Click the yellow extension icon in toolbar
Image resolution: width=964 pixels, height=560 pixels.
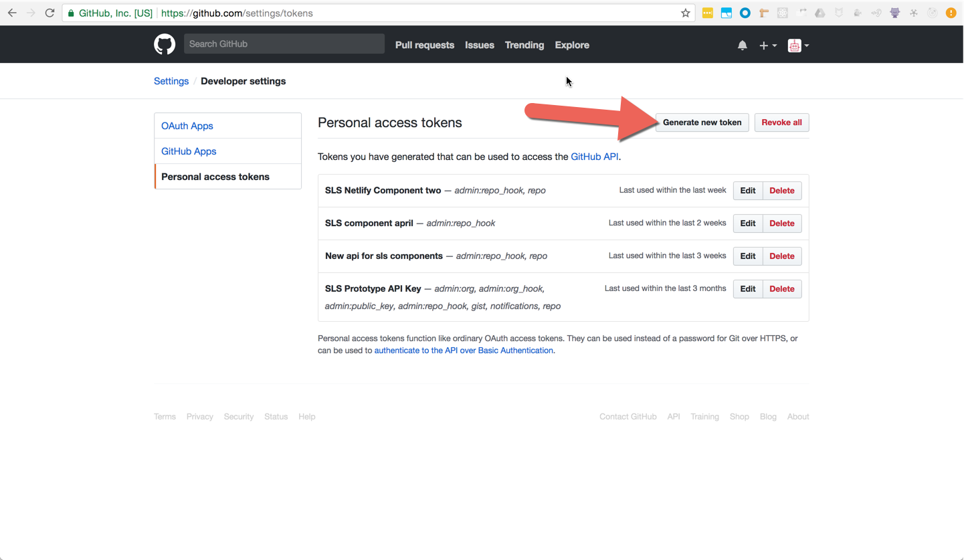coord(707,13)
